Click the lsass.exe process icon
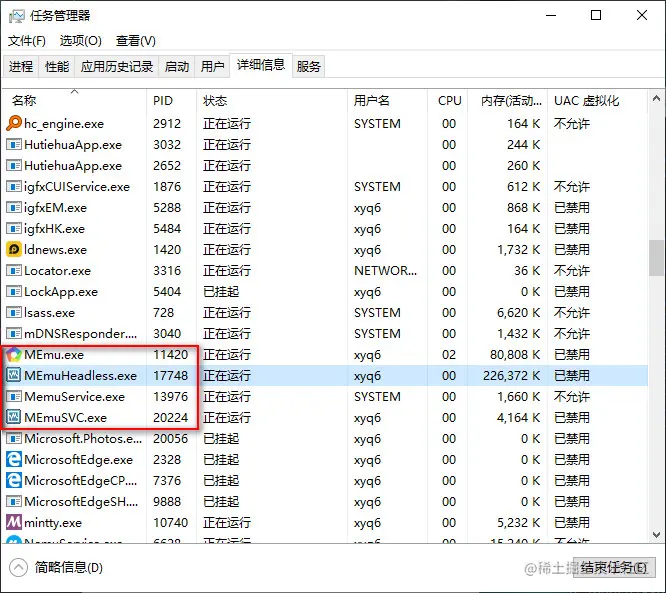The height and width of the screenshot is (593, 666). click(14, 313)
